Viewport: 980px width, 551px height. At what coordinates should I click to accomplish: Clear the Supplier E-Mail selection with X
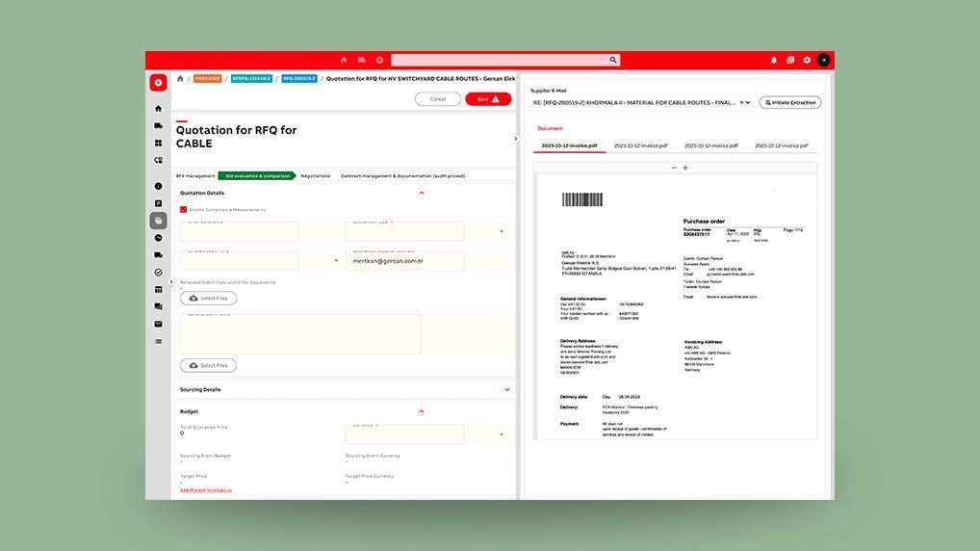741,102
